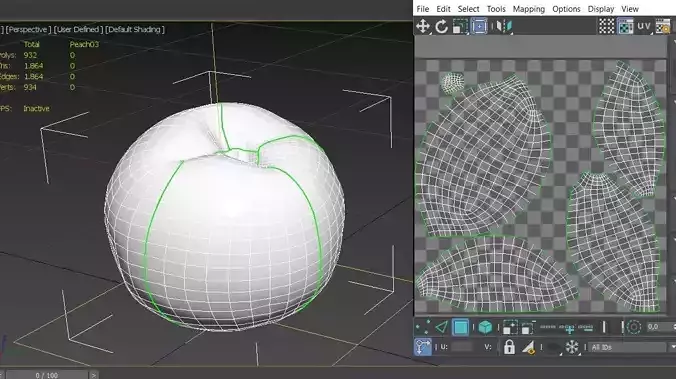
Task: Toggle Filter Selected Faces icon
Action: coord(529,347)
